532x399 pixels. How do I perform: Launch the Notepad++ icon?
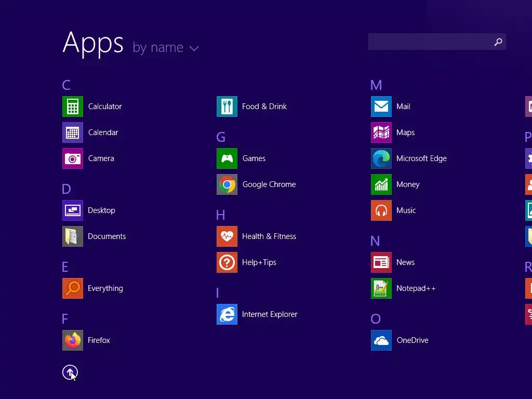click(x=381, y=288)
